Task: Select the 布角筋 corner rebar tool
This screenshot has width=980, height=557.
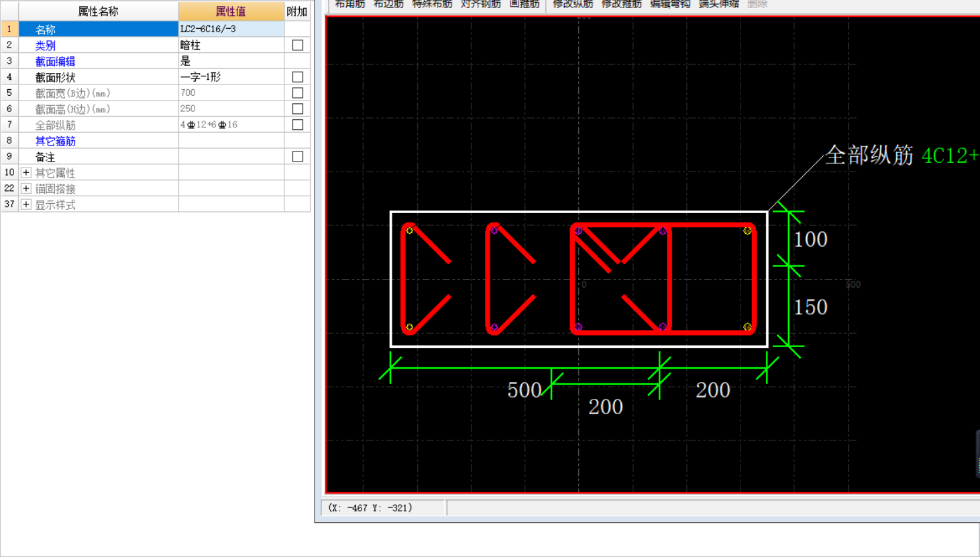Action: click(x=349, y=4)
